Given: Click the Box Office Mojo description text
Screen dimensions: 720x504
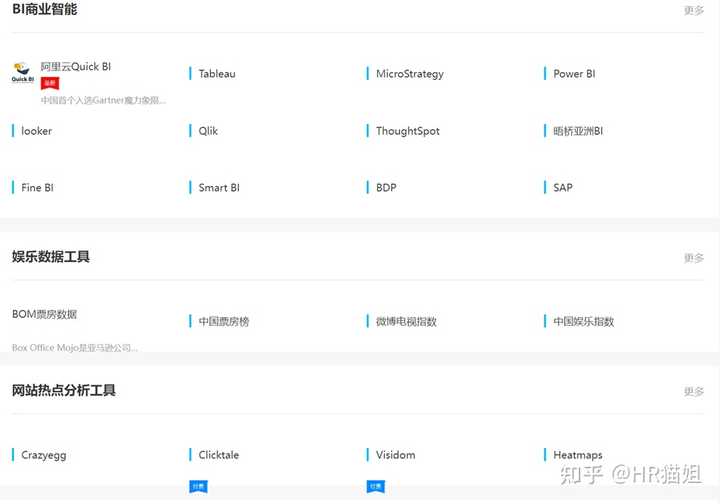Looking at the screenshot, I should [74, 347].
